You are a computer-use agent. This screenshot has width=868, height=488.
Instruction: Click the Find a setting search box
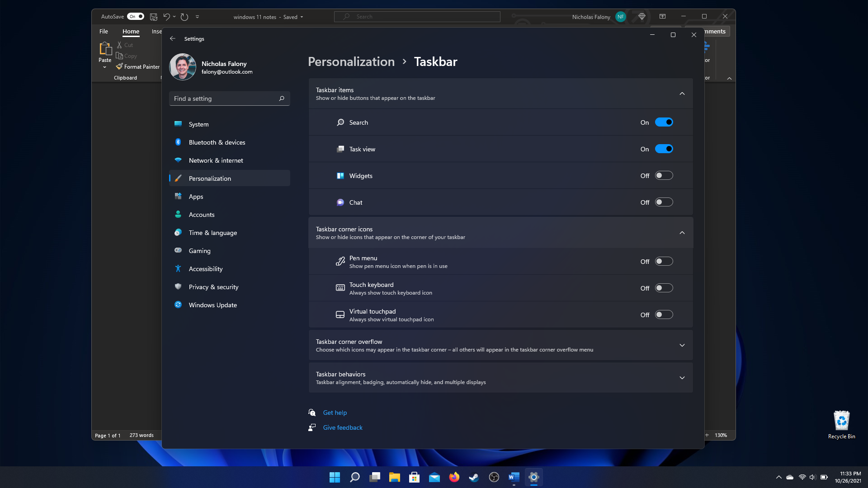(230, 99)
